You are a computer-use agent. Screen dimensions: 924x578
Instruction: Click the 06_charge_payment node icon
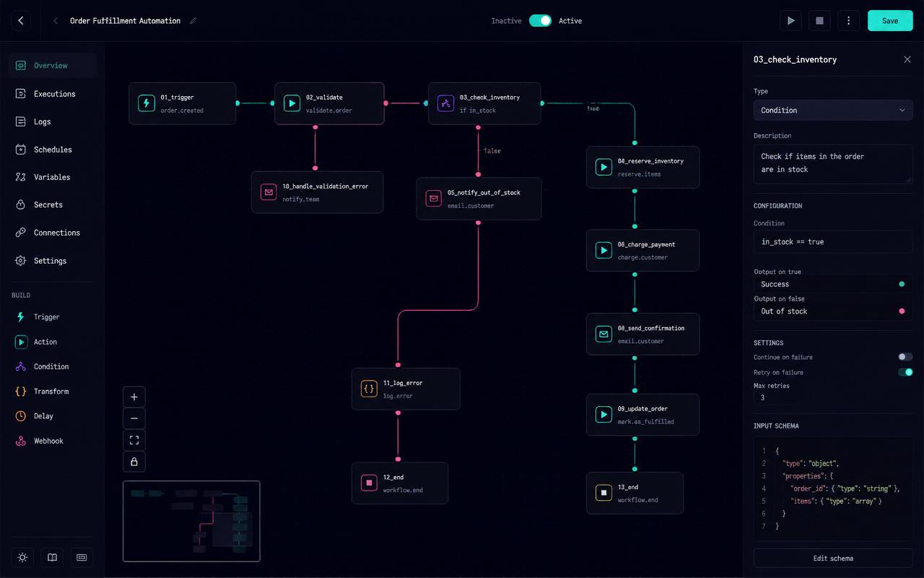click(x=603, y=251)
